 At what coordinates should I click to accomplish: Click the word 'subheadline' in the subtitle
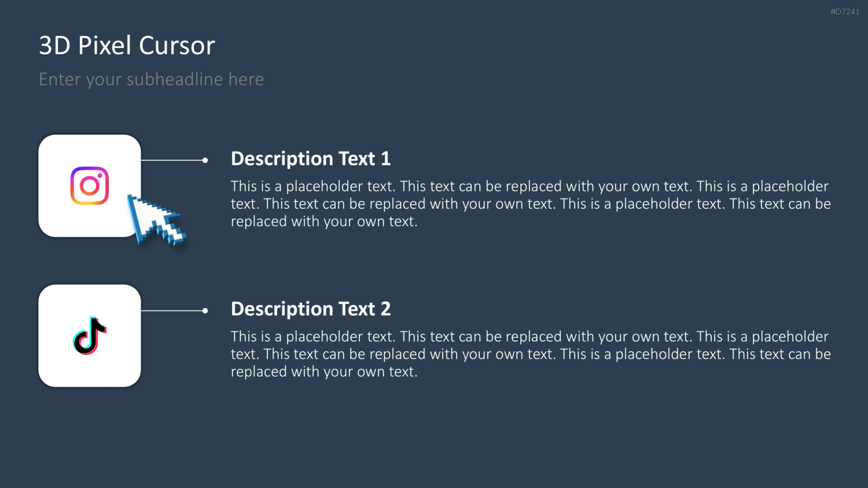[x=175, y=79]
